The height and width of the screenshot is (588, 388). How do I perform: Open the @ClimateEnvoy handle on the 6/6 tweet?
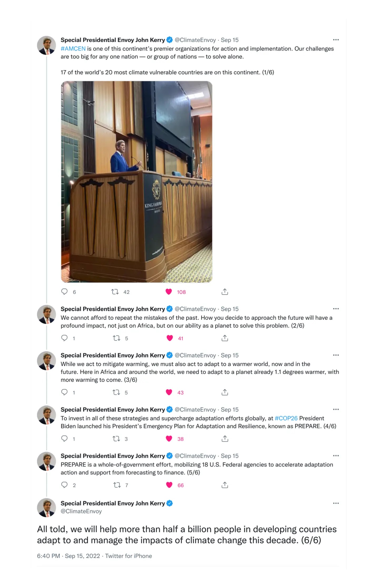(81, 511)
